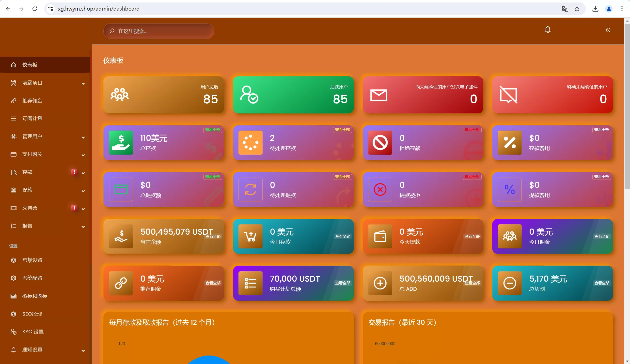Viewport: 630px width, 364px height.
Task: Click the today's deposit shopping cart icon
Action: point(250,236)
